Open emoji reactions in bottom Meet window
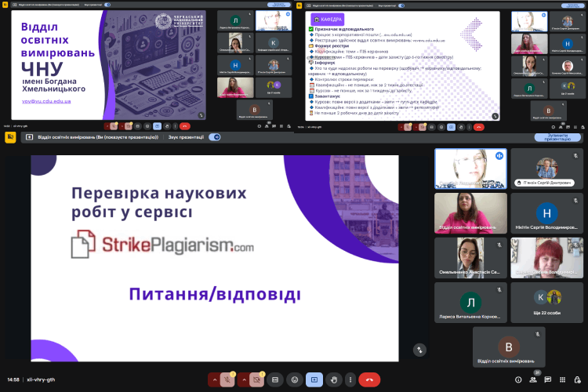 295,380
